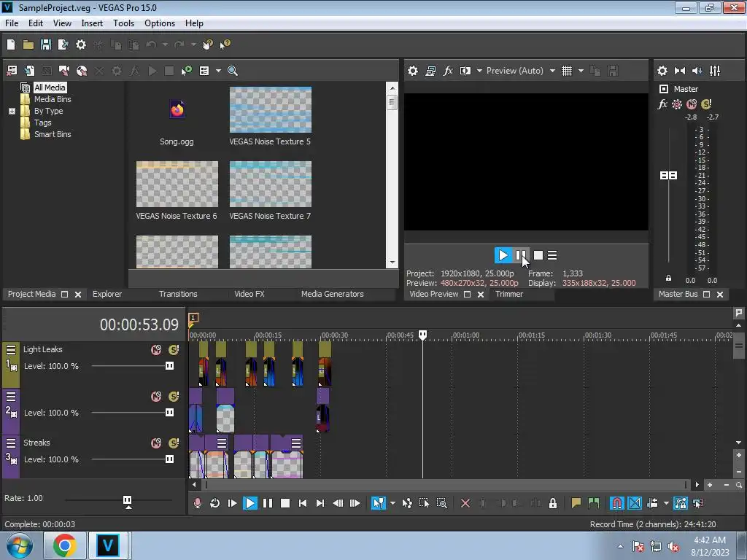
Task: Switch to the Video FX tab
Action: click(x=249, y=294)
